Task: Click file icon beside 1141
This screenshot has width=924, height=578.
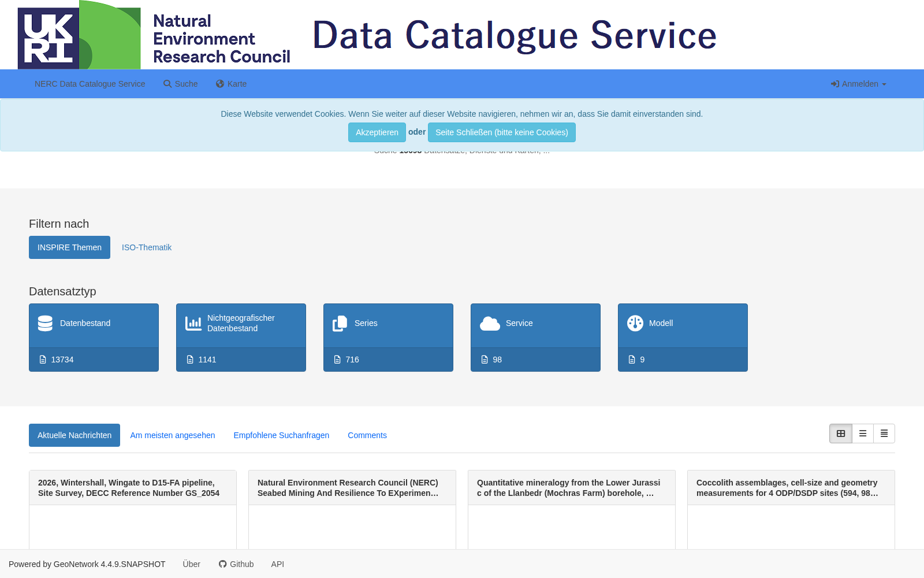Action: click(190, 360)
